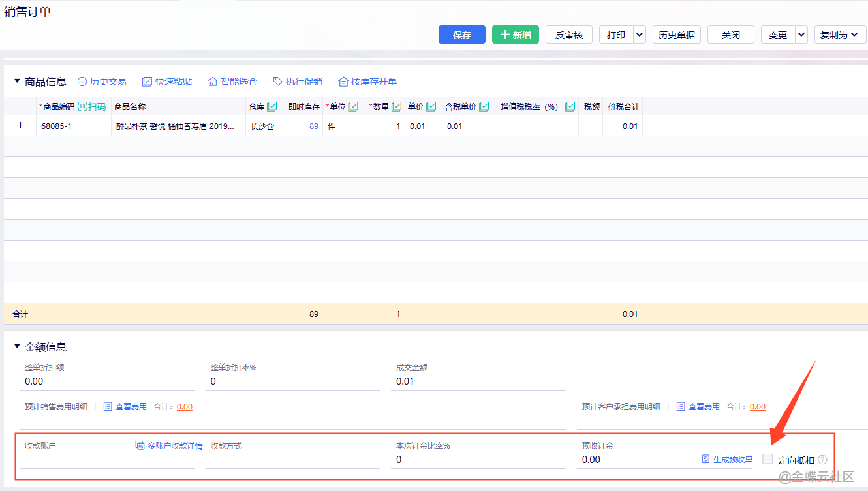868x491 pixels.
Task: Click the 收款账户 field
Action: (107, 460)
